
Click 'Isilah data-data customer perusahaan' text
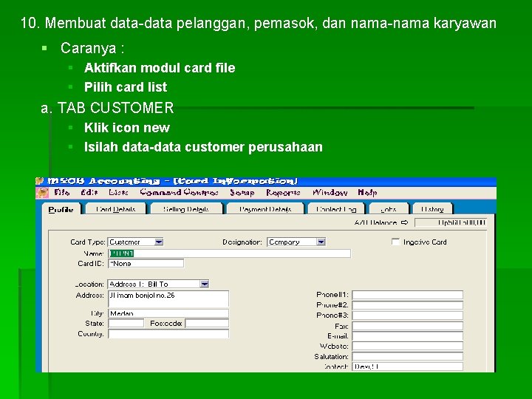point(203,147)
